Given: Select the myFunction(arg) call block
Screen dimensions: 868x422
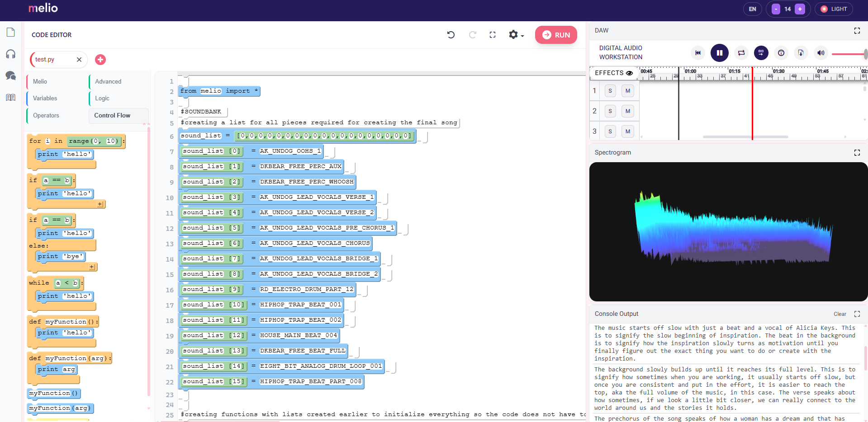Looking at the screenshot, I should (60, 408).
